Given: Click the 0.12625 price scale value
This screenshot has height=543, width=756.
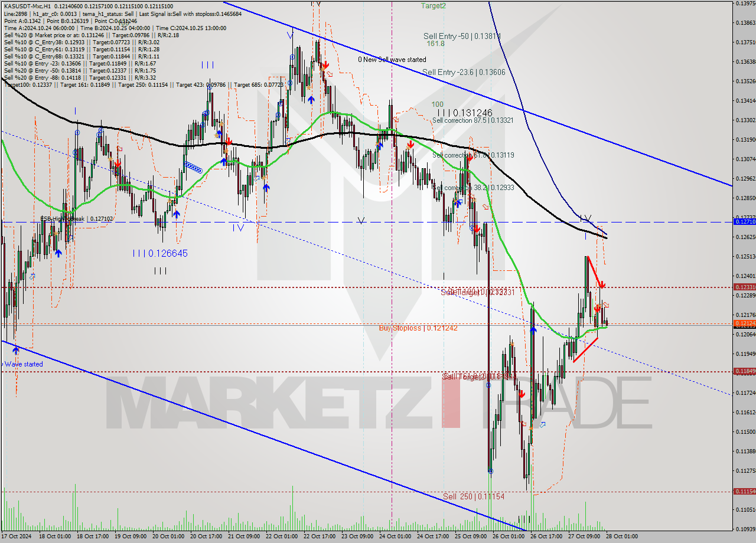Looking at the screenshot, I should click(x=745, y=237).
